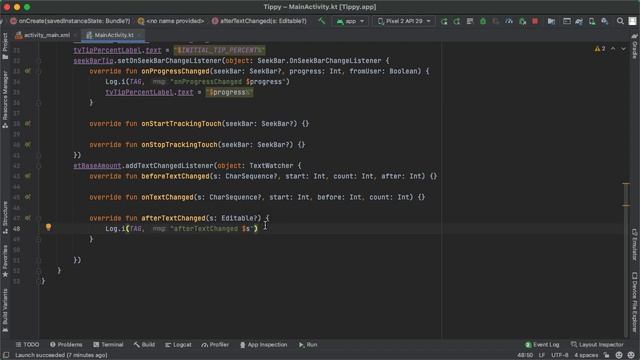
Task: Open the Problems tool window tab
Action: (66, 344)
